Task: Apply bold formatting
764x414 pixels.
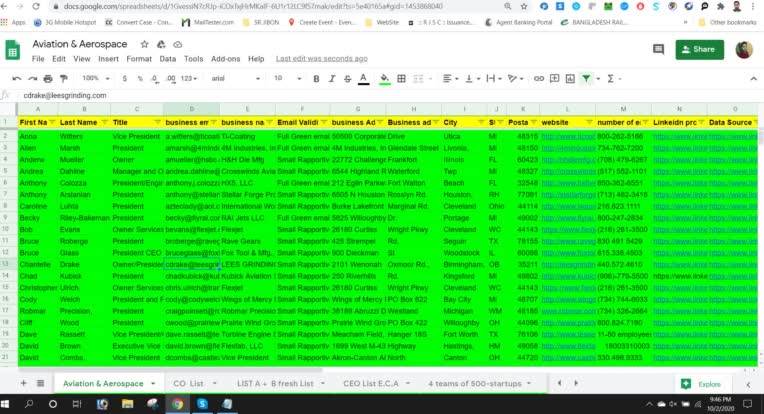Action: tap(316, 78)
